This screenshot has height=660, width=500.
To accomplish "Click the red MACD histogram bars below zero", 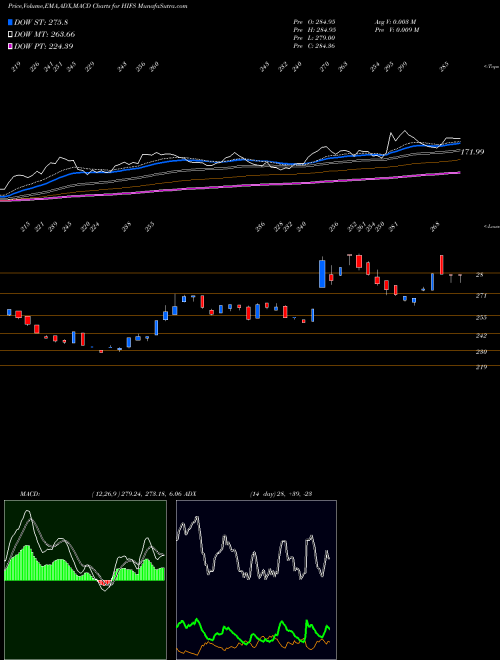I will 104,583.
